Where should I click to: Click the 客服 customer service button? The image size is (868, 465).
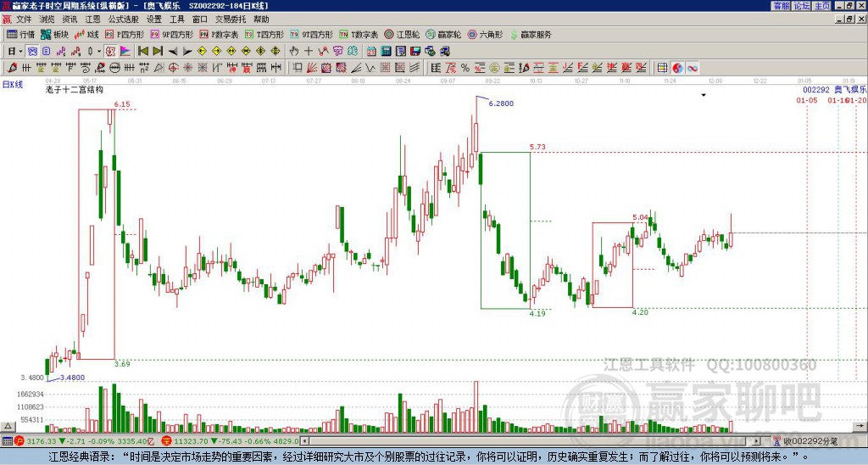(x=781, y=6)
